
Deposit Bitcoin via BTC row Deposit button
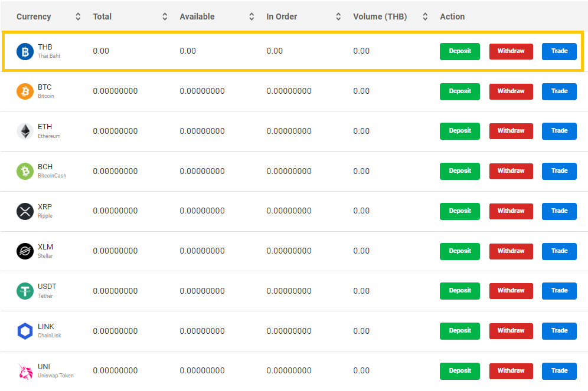460,91
